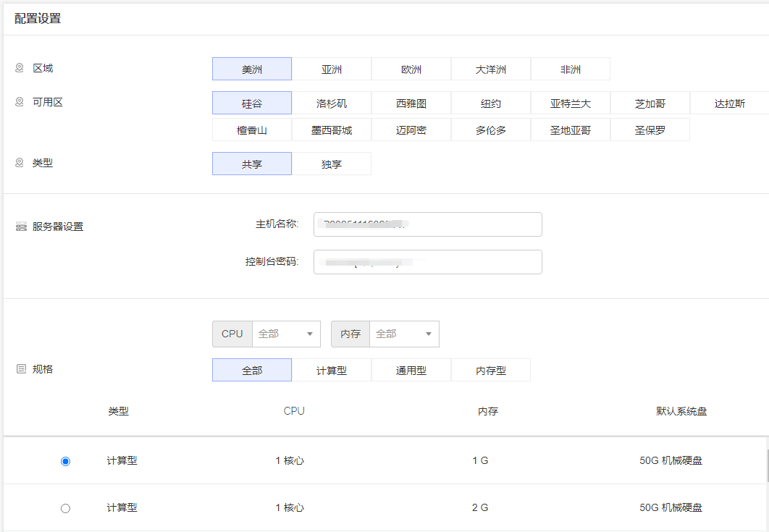
Task: Click the 控制台密码 input field
Action: (427, 262)
